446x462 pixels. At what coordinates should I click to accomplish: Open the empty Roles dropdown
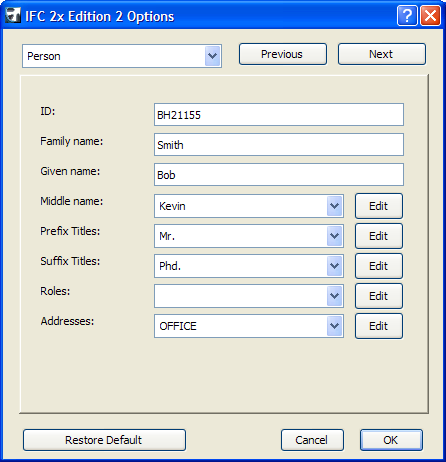pos(249,296)
